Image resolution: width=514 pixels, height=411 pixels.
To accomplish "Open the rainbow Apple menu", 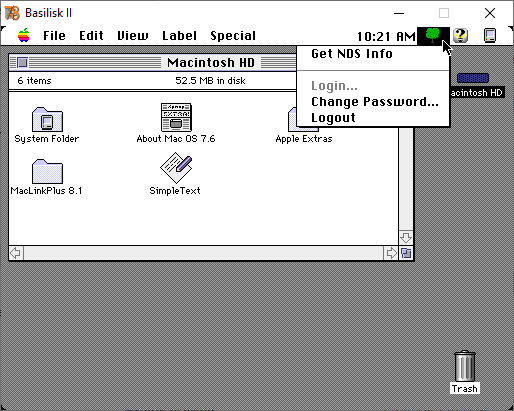I will coord(24,35).
